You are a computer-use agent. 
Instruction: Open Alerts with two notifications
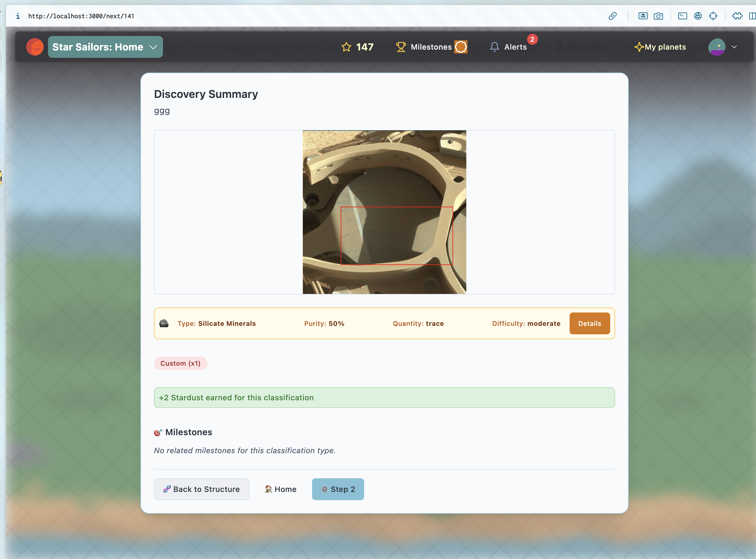[509, 47]
